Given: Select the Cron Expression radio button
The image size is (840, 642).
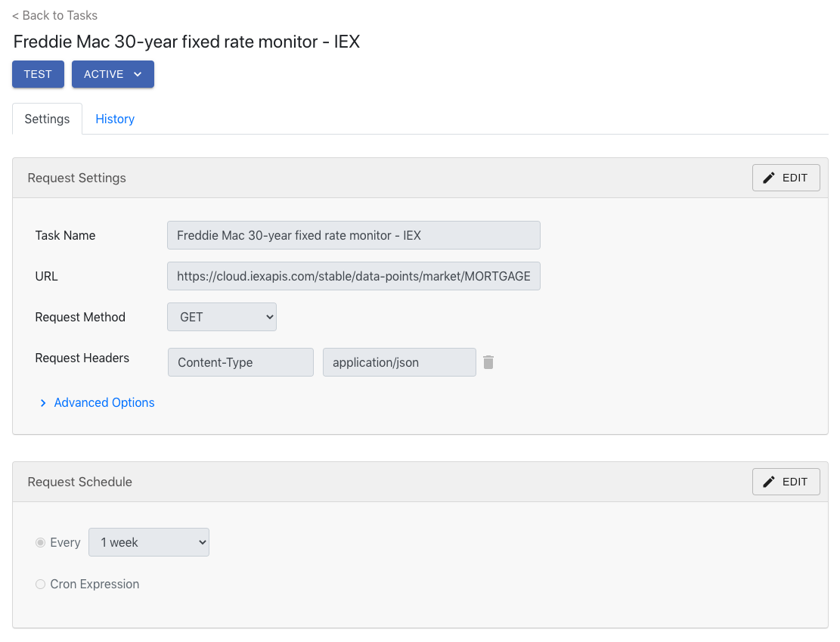Looking at the screenshot, I should point(40,584).
